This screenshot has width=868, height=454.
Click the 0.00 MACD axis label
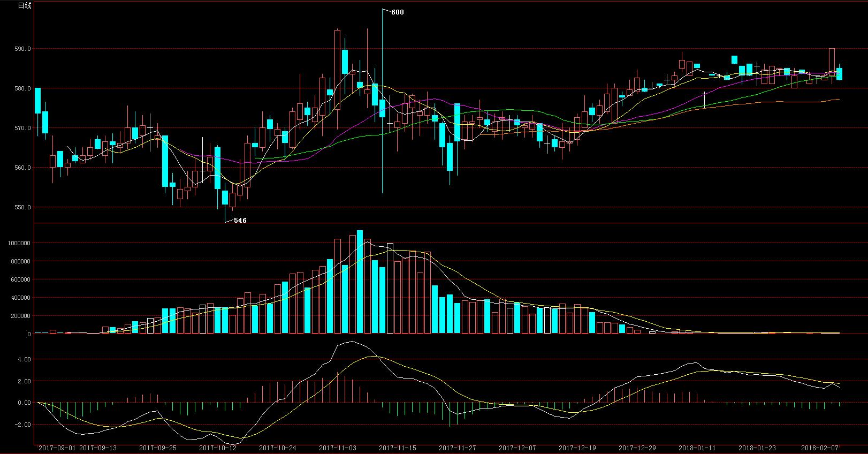click(25, 403)
